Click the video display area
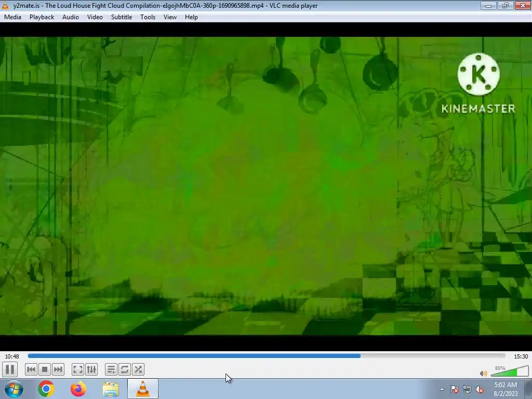Viewport: 532px width, 399px height. (x=266, y=186)
